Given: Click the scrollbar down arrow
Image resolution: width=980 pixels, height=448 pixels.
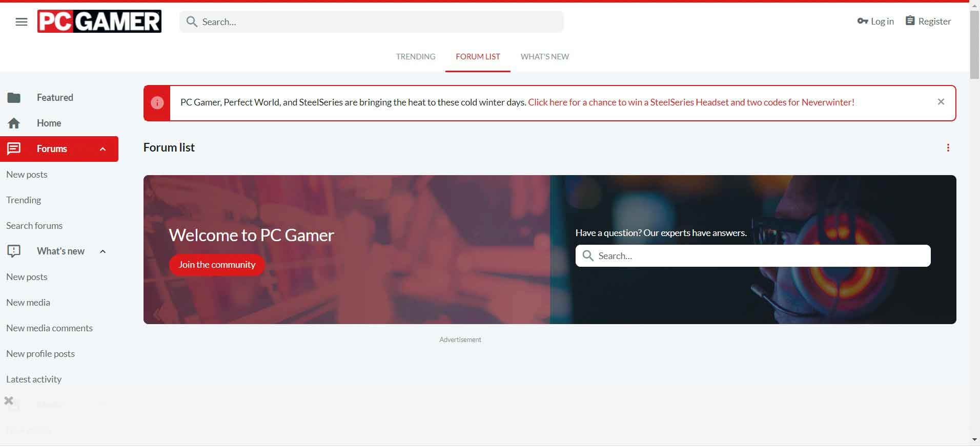Looking at the screenshot, I should click(974, 440).
